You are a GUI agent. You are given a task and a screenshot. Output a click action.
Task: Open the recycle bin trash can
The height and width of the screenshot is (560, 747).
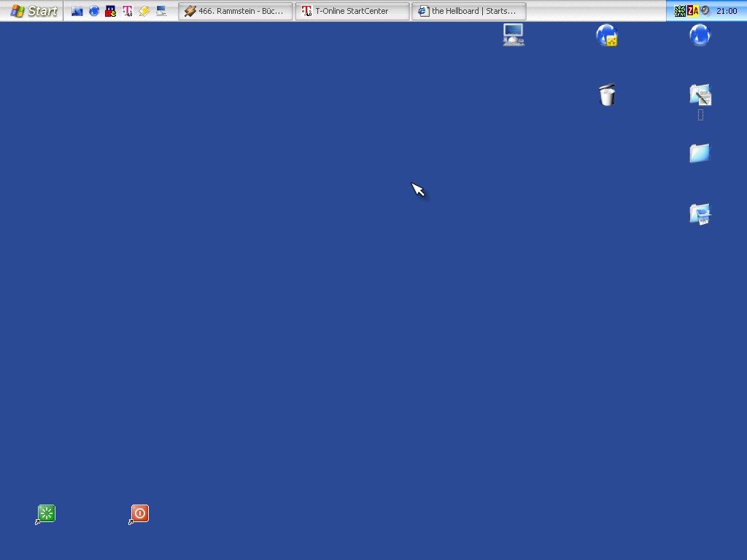pyautogui.click(x=607, y=95)
